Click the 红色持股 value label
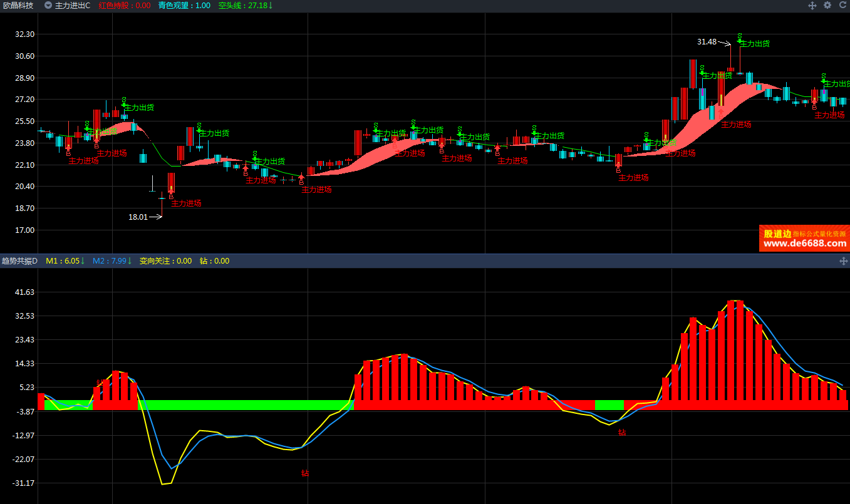 125,5
